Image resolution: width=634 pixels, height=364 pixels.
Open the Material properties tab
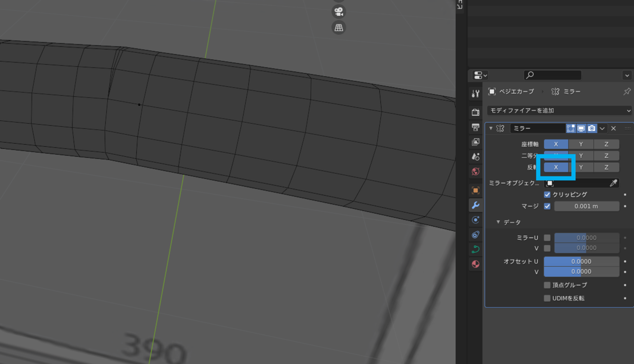click(x=475, y=264)
